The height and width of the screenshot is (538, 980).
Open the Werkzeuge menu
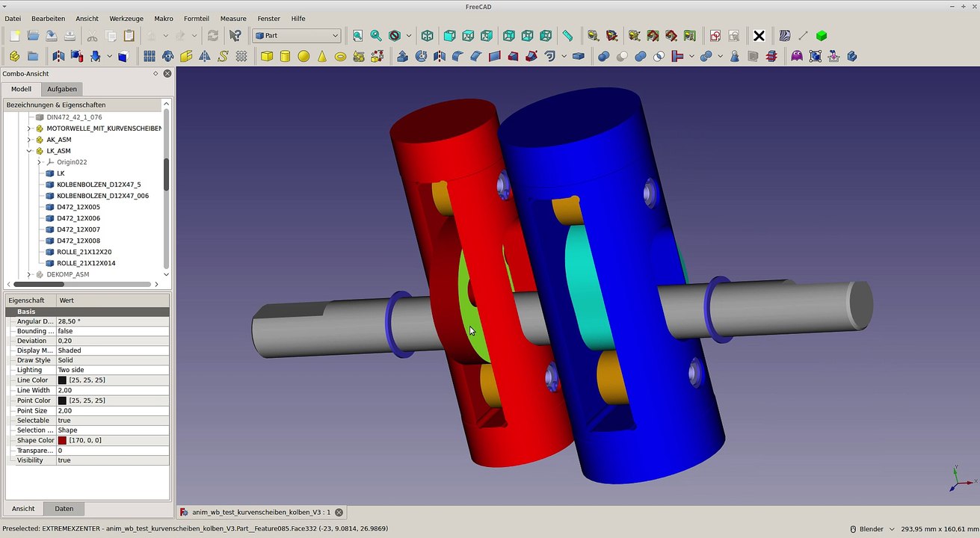pyautogui.click(x=126, y=19)
